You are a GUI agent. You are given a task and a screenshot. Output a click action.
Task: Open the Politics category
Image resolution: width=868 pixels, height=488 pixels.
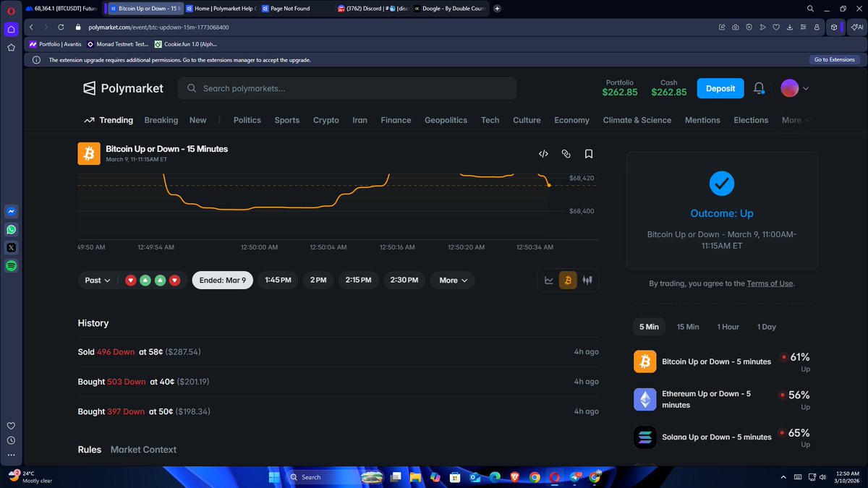tap(247, 120)
